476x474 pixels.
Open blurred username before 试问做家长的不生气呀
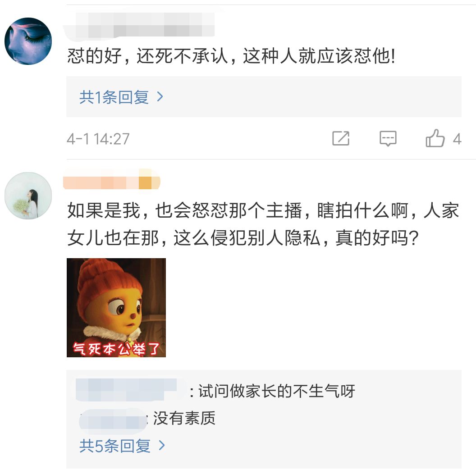coord(131,390)
